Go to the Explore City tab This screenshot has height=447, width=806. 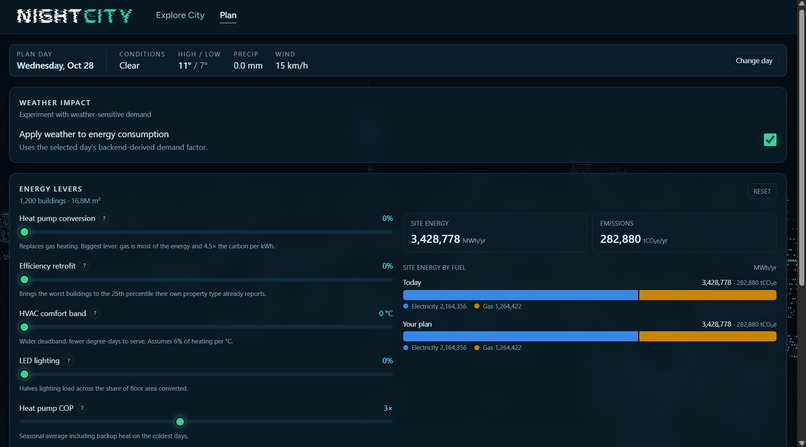point(180,15)
